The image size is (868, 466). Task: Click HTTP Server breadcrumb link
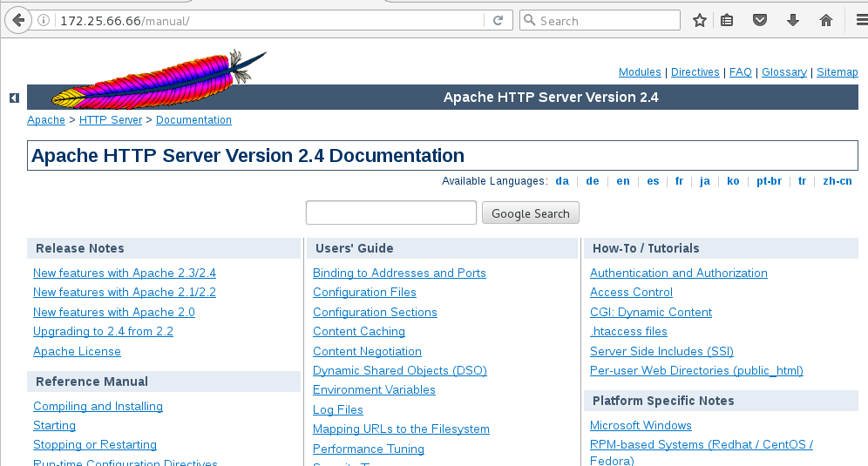110,120
